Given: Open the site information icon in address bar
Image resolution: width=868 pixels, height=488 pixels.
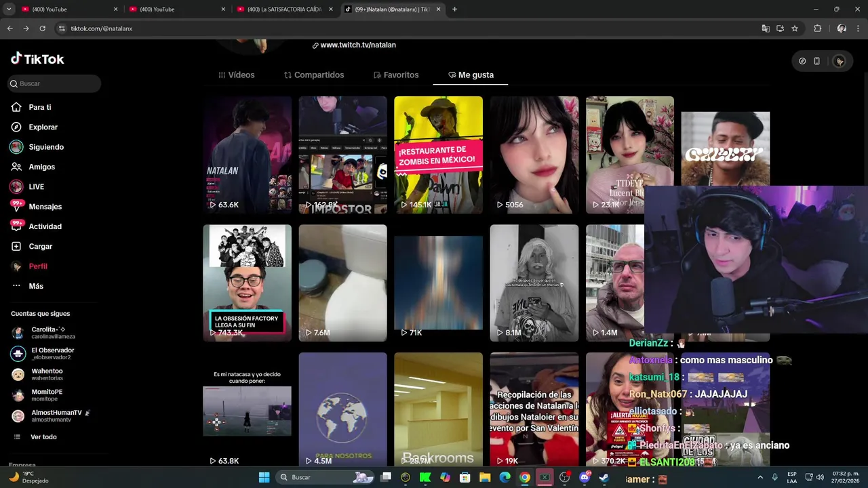Looking at the screenshot, I should (62, 28).
